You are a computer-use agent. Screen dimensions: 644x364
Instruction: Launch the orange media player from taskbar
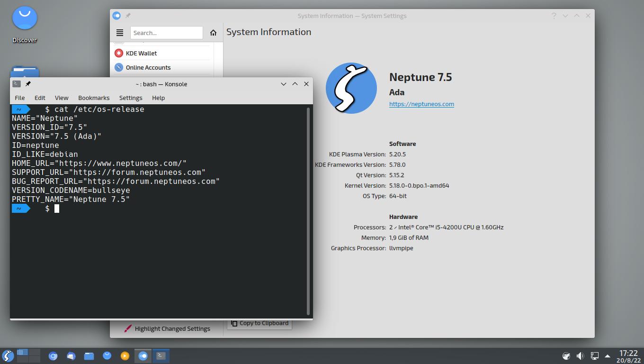[125, 356]
